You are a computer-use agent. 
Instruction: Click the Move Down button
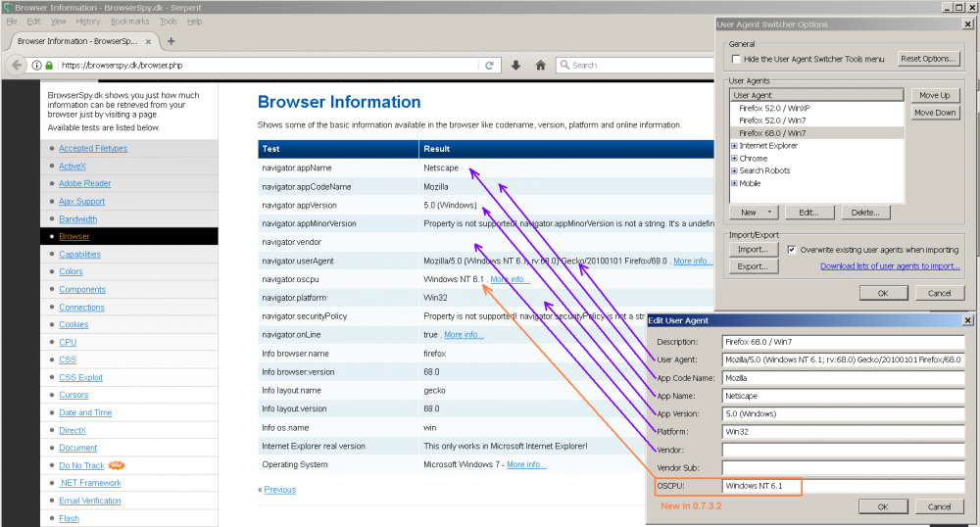pos(934,113)
